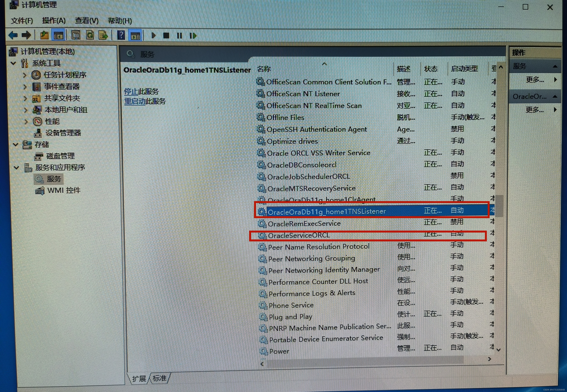This screenshot has height=392, width=567.
Task: Collapse the 存储 tree node
Action: coord(16,144)
